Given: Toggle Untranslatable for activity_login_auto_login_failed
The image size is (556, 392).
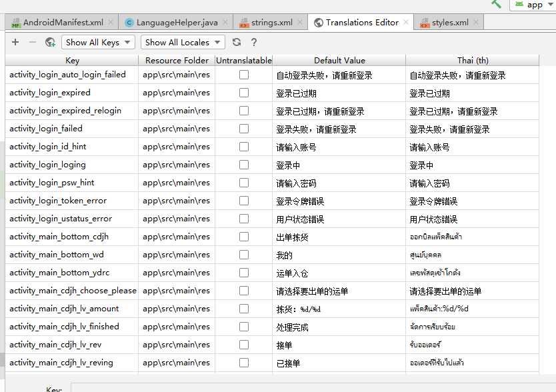Looking at the screenshot, I should point(244,75).
